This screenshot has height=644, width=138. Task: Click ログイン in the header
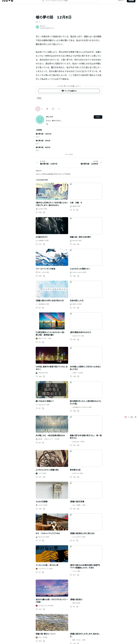point(121,1)
